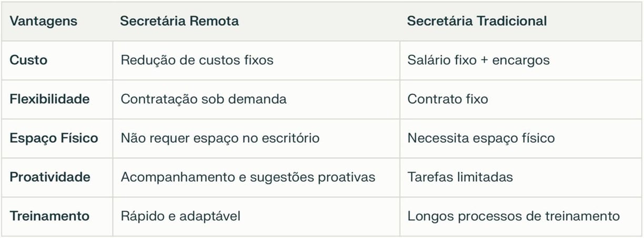Viewport: 644px width, 238px height.
Task: Click the Redução de custos fixos cell
Action: click(x=197, y=60)
